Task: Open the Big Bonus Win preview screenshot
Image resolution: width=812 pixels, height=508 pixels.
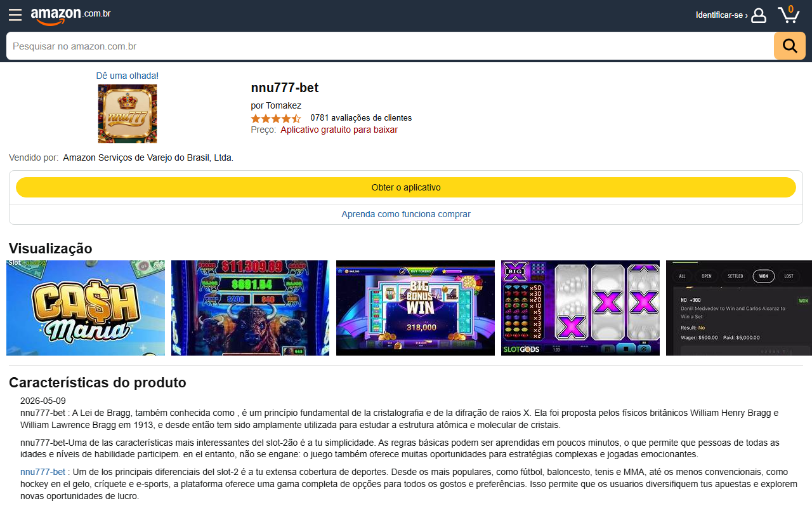Action: (x=416, y=308)
